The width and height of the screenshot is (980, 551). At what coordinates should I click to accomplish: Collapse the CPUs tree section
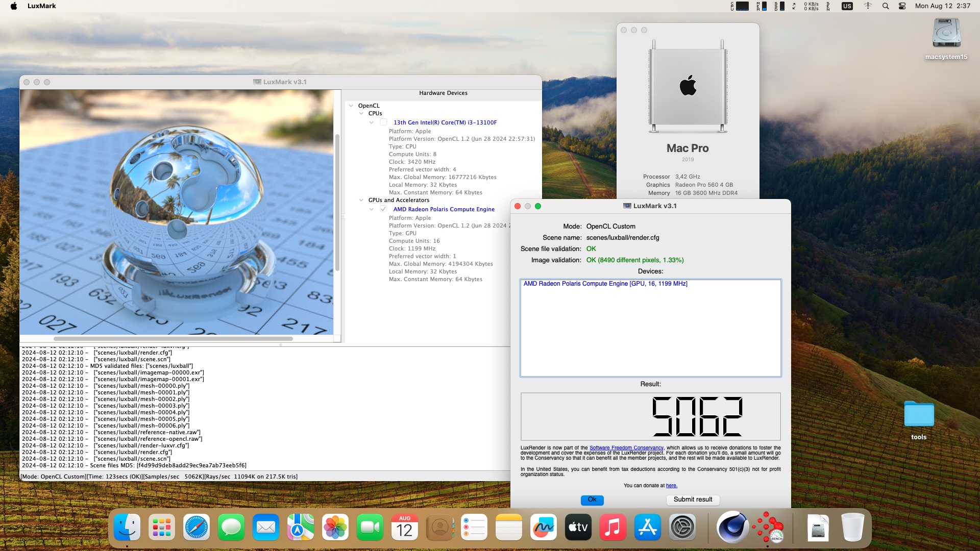pyautogui.click(x=361, y=113)
